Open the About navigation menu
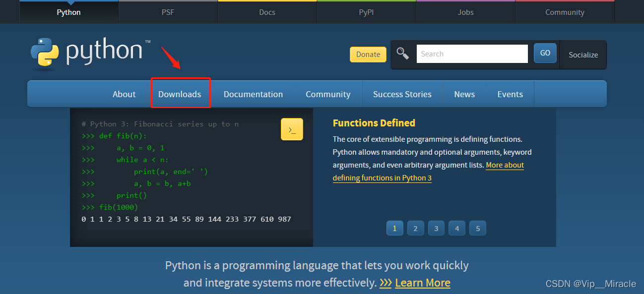This screenshot has height=294, width=644. (x=124, y=94)
